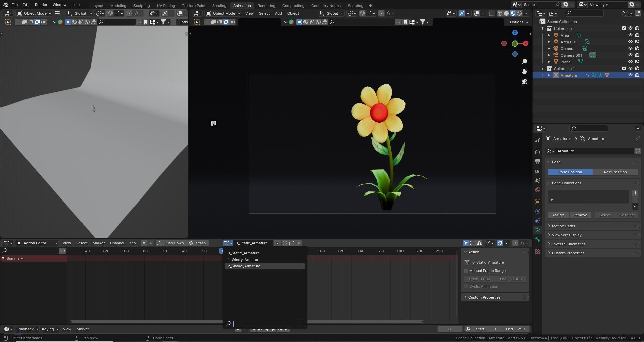The width and height of the screenshot is (644, 342).
Task: Open the action browse dropdown icon
Action: (228, 243)
